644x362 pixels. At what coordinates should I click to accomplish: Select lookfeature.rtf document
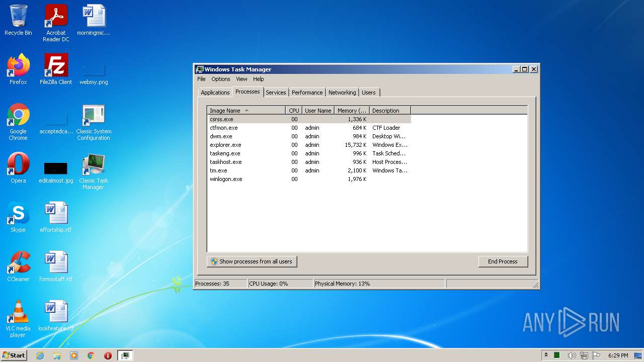point(56,316)
